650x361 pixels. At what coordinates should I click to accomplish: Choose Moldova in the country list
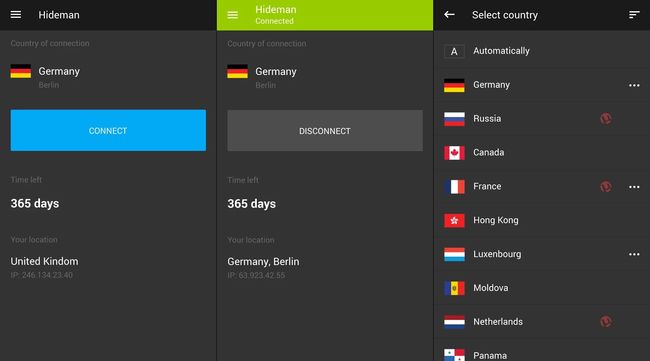point(542,288)
